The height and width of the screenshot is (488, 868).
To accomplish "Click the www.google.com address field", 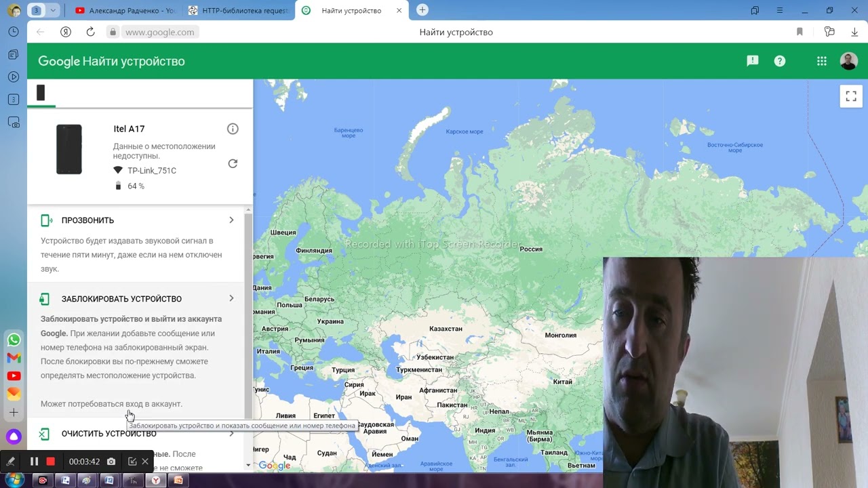I will coord(160,32).
